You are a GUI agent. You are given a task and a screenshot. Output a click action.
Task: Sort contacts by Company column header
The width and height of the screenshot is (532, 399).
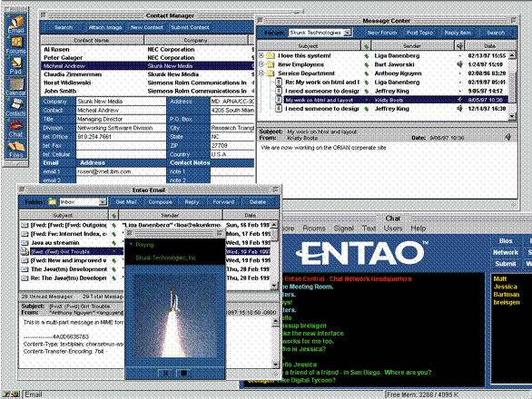(x=195, y=40)
